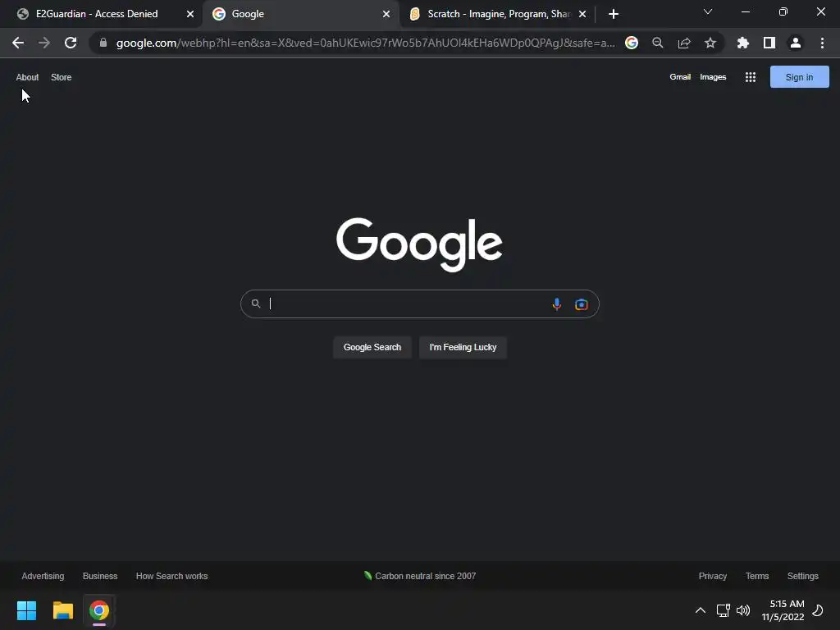Open the Windows Start menu

26,610
